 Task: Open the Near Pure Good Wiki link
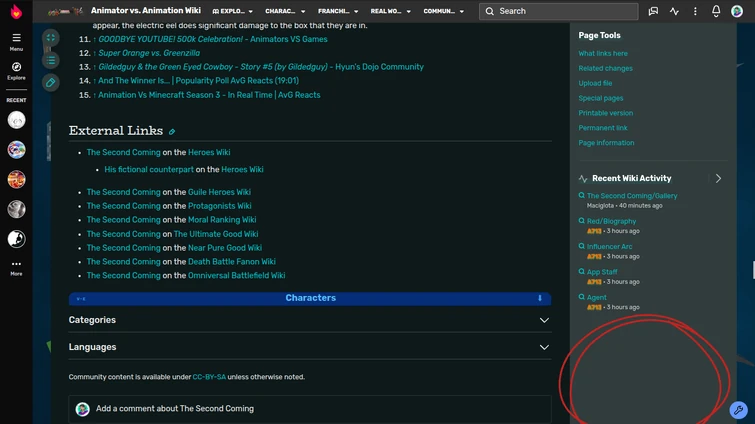pyautogui.click(x=225, y=248)
